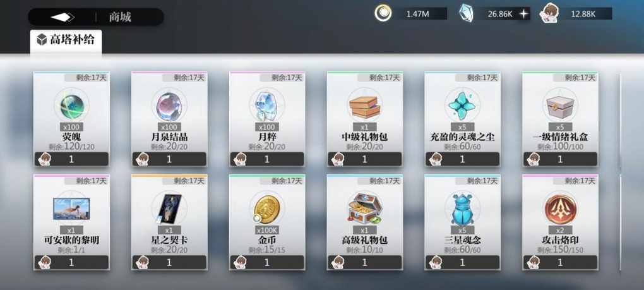Purchase 金币 x100K via price button

[267, 262]
